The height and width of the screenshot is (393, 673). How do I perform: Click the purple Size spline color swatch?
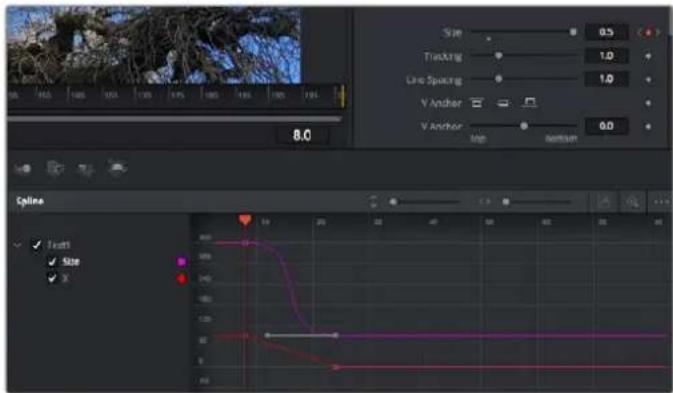[x=182, y=261]
